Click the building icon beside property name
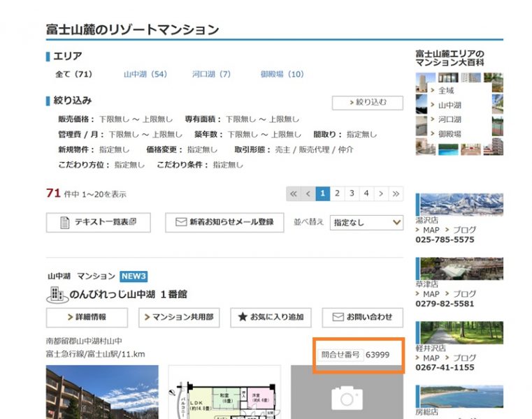Image resolution: width=532 pixels, height=419 pixels. point(57,295)
